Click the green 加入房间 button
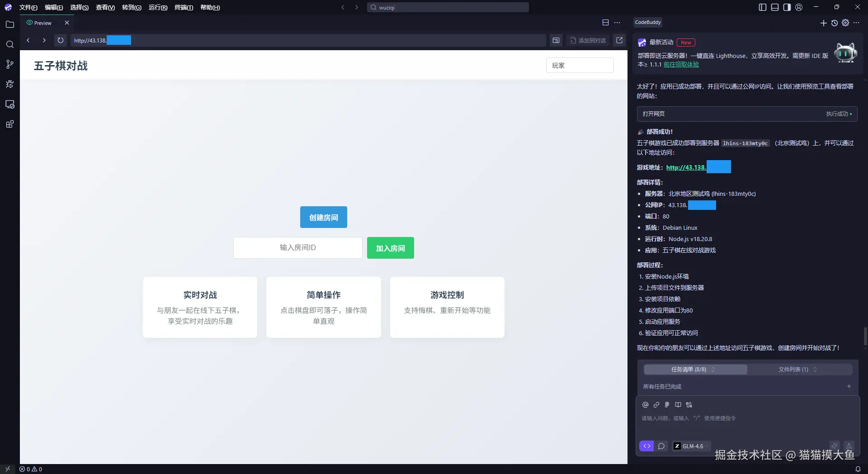Viewport: 868px width, 474px height. (391, 248)
